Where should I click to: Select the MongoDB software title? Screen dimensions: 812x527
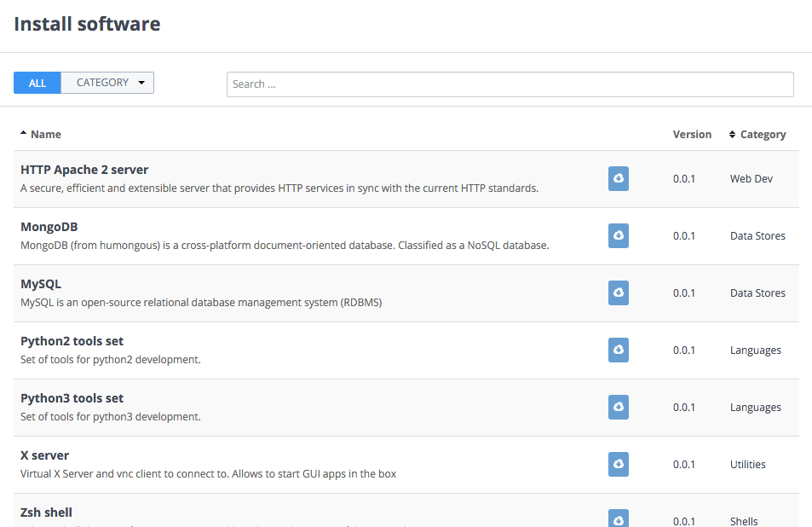[49, 227]
